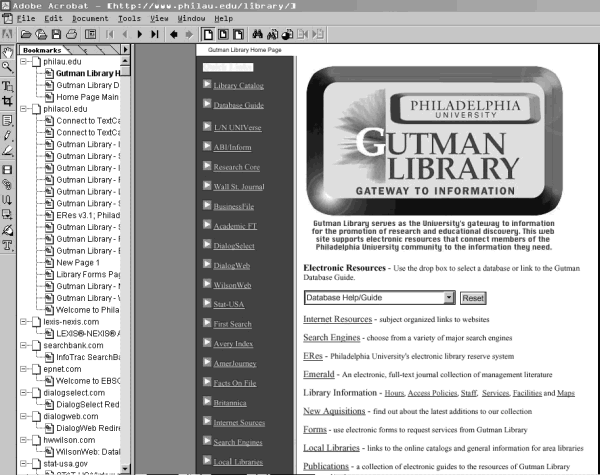Screen dimensions: 600x475
Task: Go forward to next view
Action: coord(189,34)
